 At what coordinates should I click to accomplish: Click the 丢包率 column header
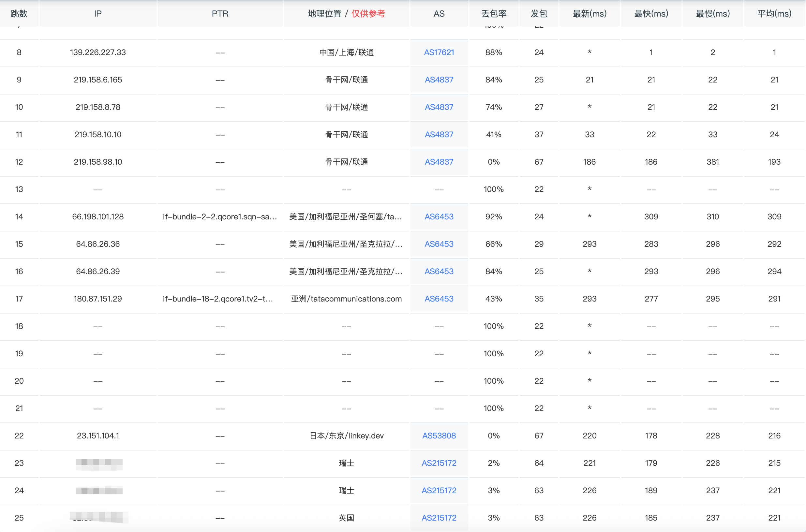click(493, 14)
